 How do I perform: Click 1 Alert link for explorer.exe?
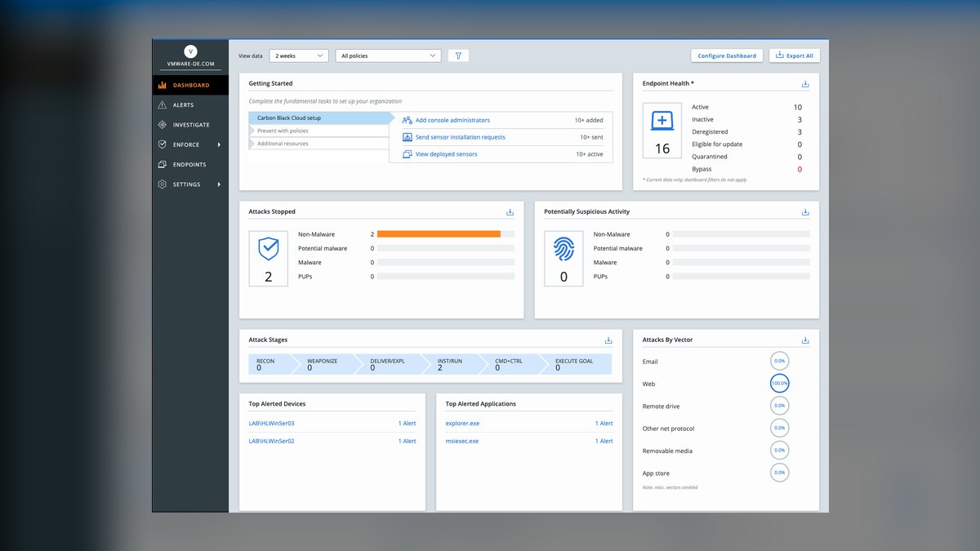point(604,424)
